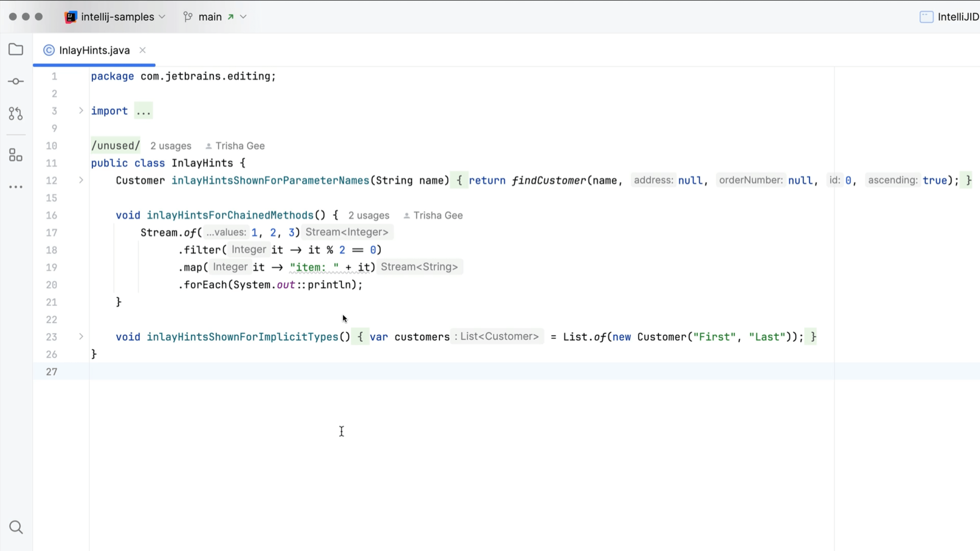Open the Project tool window
Viewport: 980px width, 551px height.
coord(16,49)
